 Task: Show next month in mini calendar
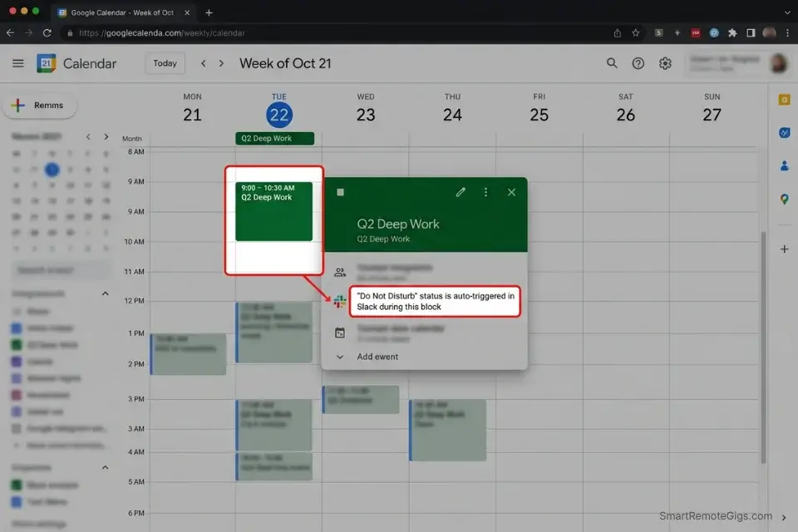click(x=106, y=136)
